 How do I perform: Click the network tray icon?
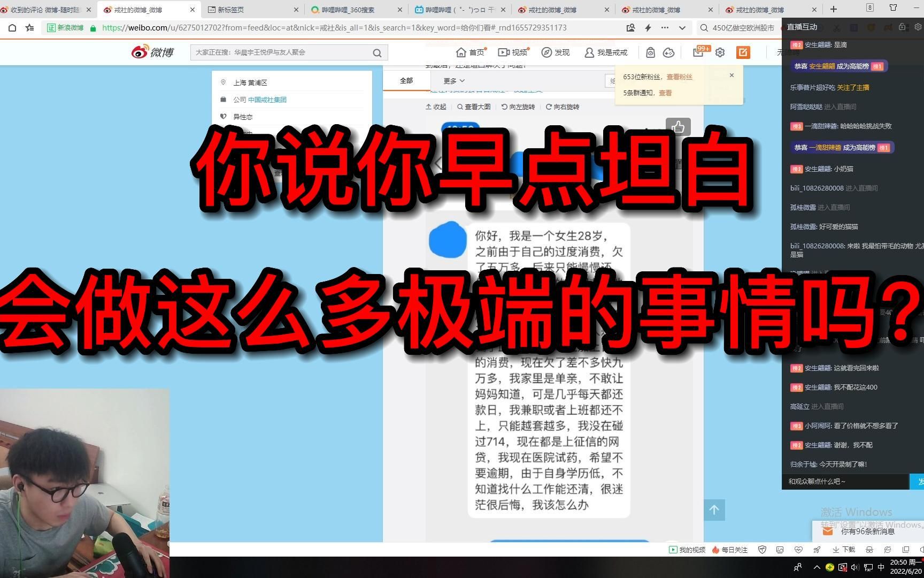(868, 567)
